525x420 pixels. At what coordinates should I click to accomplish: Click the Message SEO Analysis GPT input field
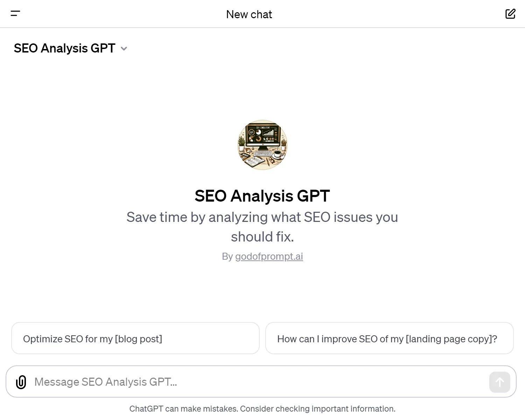(x=245, y=382)
